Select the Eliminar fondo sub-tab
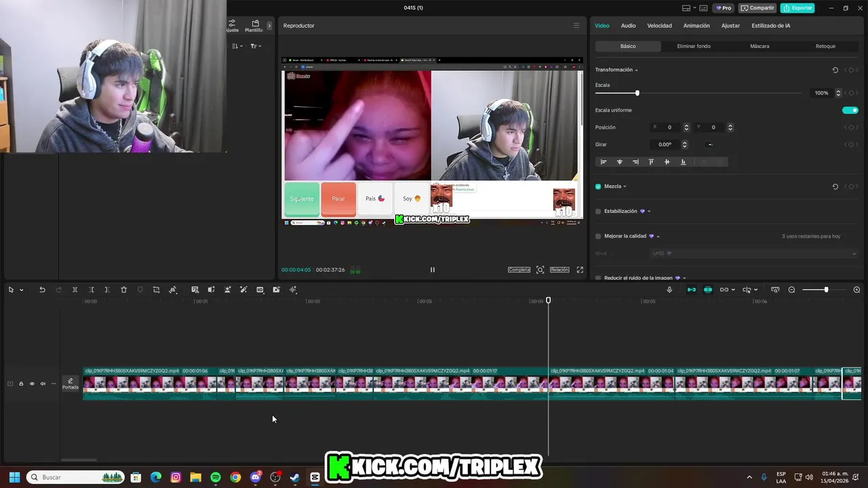This screenshot has height=488, width=868. pos(694,46)
